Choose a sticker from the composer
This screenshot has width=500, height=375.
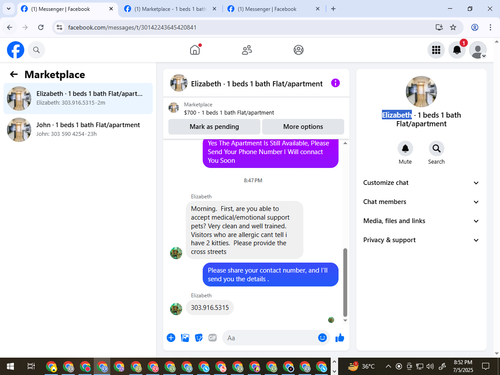click(x=199, y=338)
